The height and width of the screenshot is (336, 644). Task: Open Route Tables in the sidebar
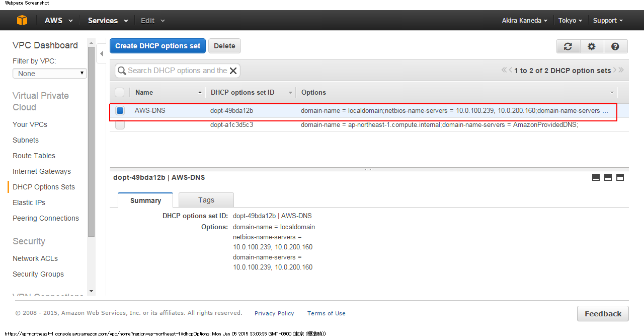pyautogui.click(x=34, y=156)
